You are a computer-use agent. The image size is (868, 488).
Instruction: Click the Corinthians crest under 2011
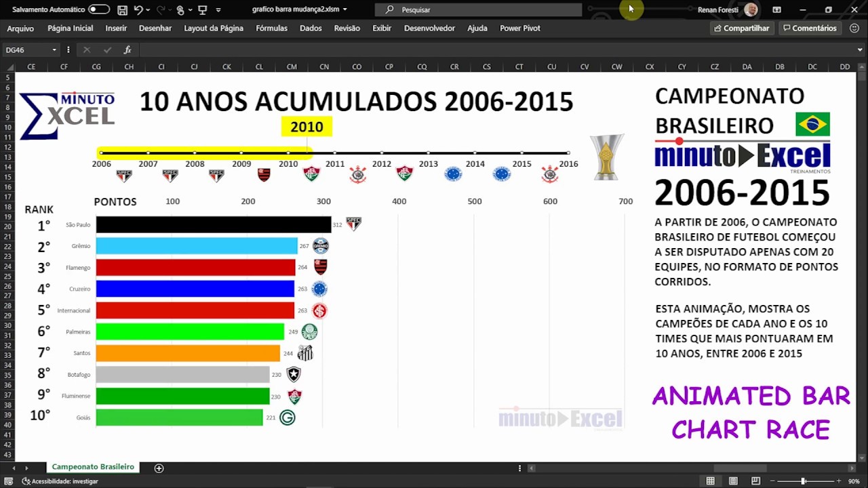pos(357,176)
